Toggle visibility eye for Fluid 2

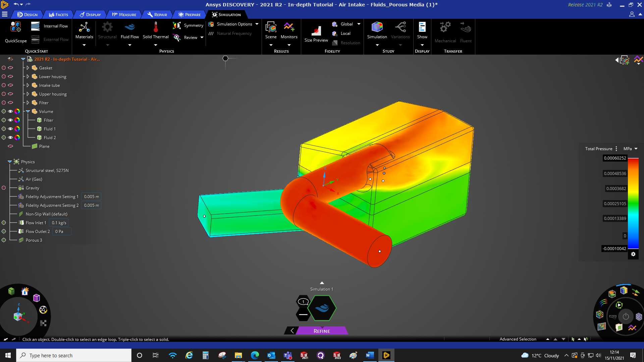[x=10, y=137]
